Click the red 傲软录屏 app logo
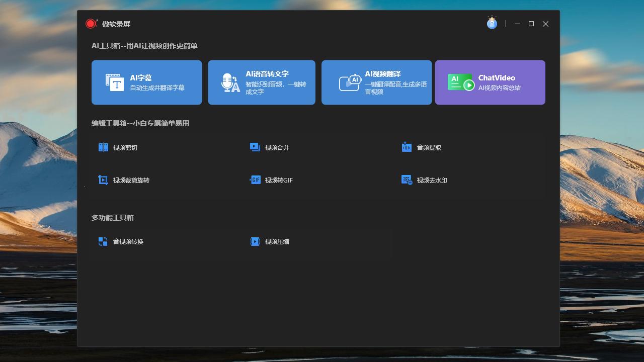The width and height of the screenshot is (644, 362). tap(91, 23)
